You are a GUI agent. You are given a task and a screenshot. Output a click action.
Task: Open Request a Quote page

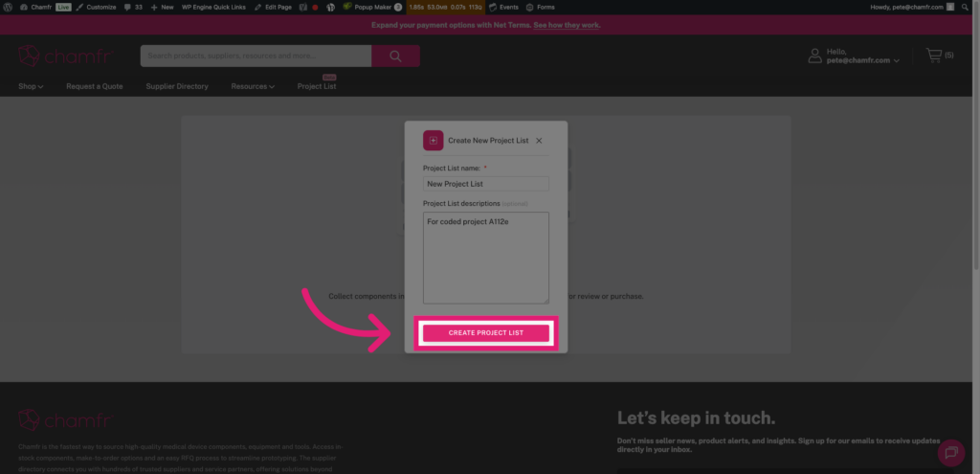95,86
